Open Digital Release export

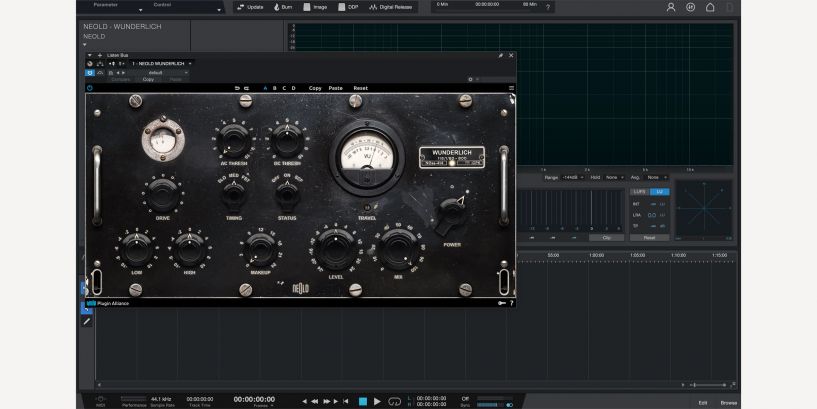pyautogui.click(x=390, y=7)
